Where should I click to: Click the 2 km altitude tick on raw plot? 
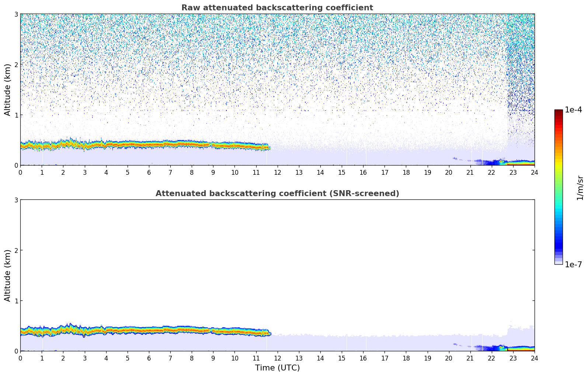(16, 65)
